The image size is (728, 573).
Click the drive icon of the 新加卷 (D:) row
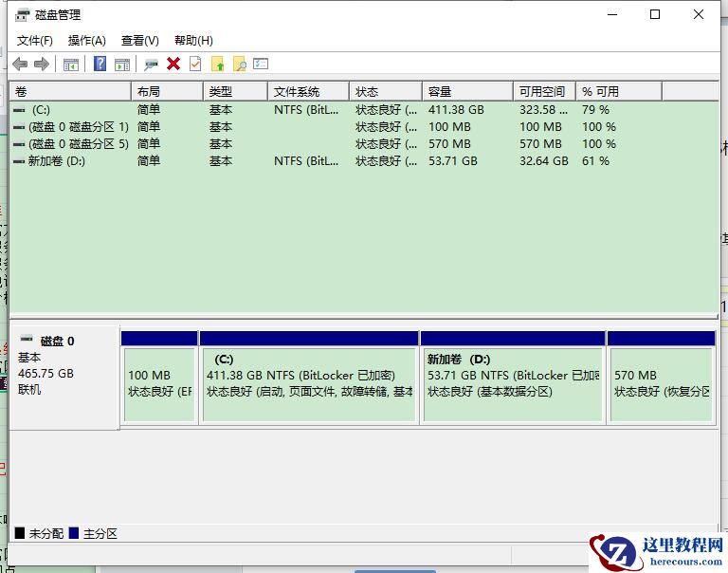19,161
